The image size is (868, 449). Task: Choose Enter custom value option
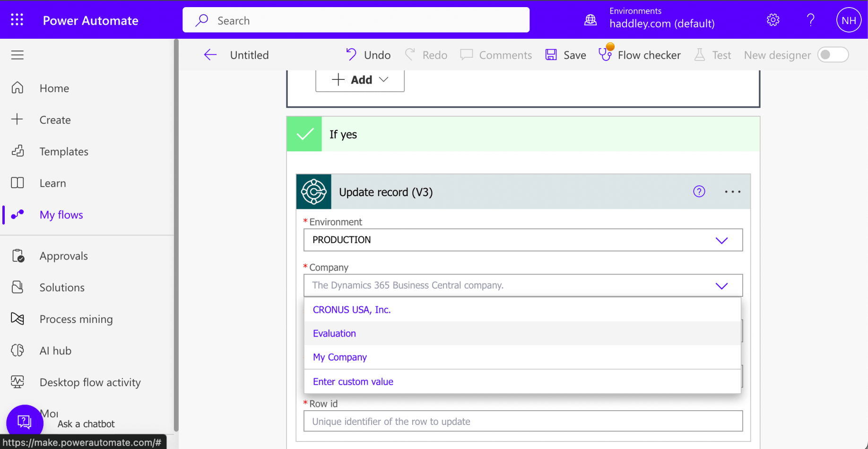point(522,381)
